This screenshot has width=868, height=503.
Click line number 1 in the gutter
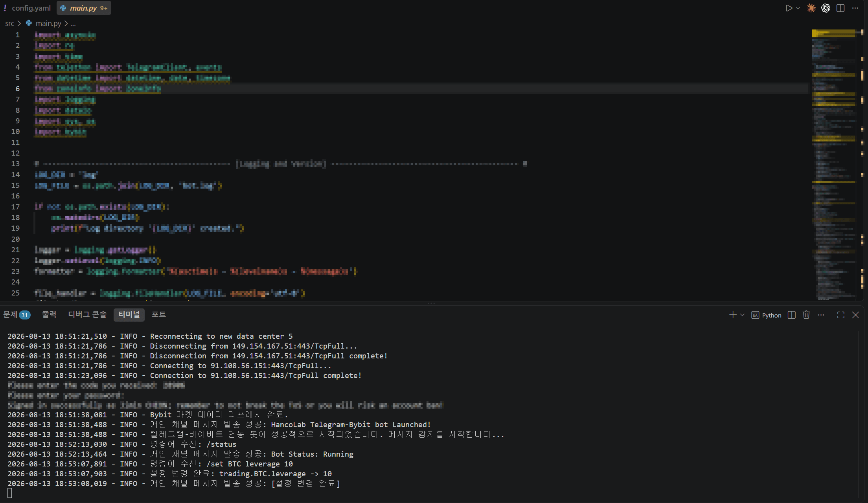tap(18, 35)
